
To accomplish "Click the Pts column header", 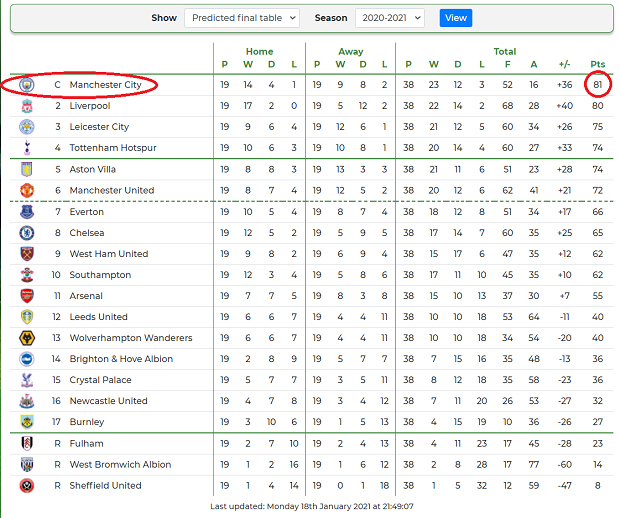I will 597,64.
